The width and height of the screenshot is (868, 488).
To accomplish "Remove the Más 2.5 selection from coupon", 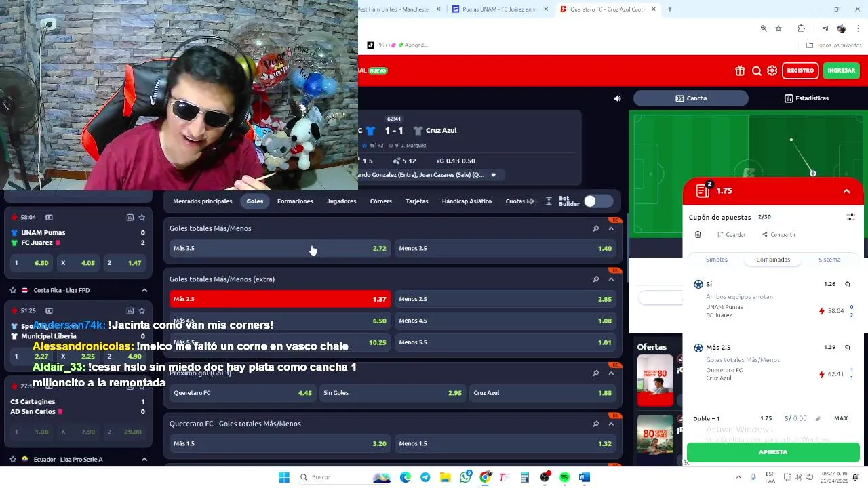I will tap(848, 348).
